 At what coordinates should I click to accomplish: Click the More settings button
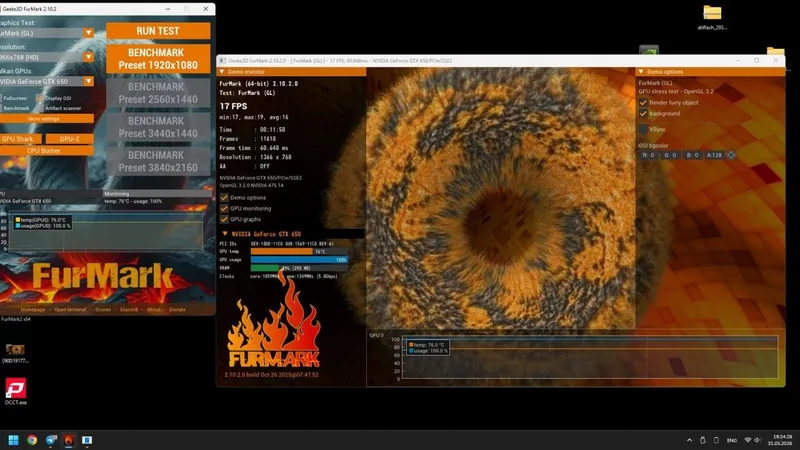click(x=46, y=119)
